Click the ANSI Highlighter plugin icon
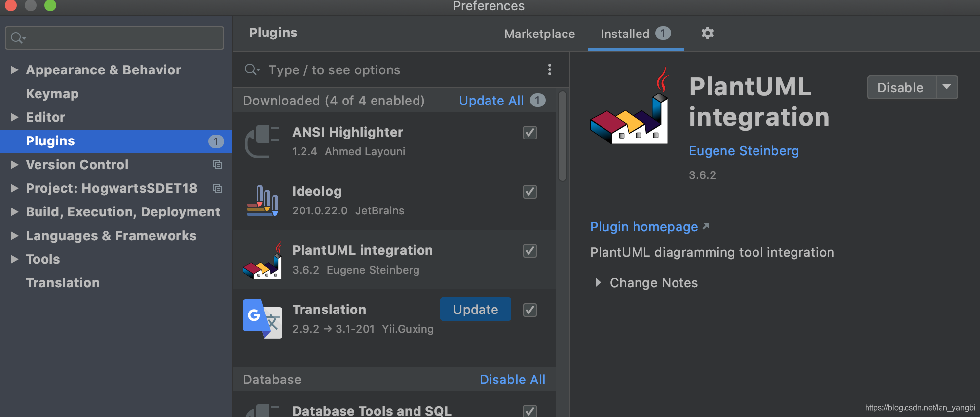 (x=262, y=141)
